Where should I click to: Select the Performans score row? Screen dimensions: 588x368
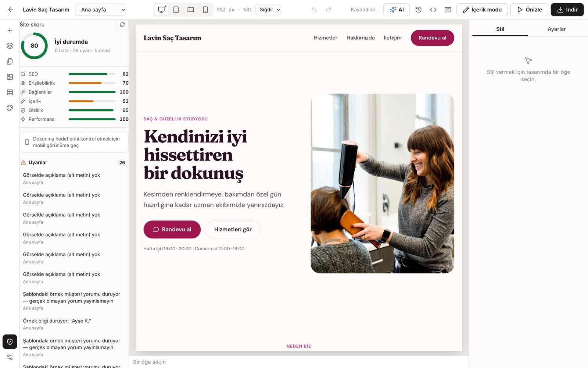(74, 119)
